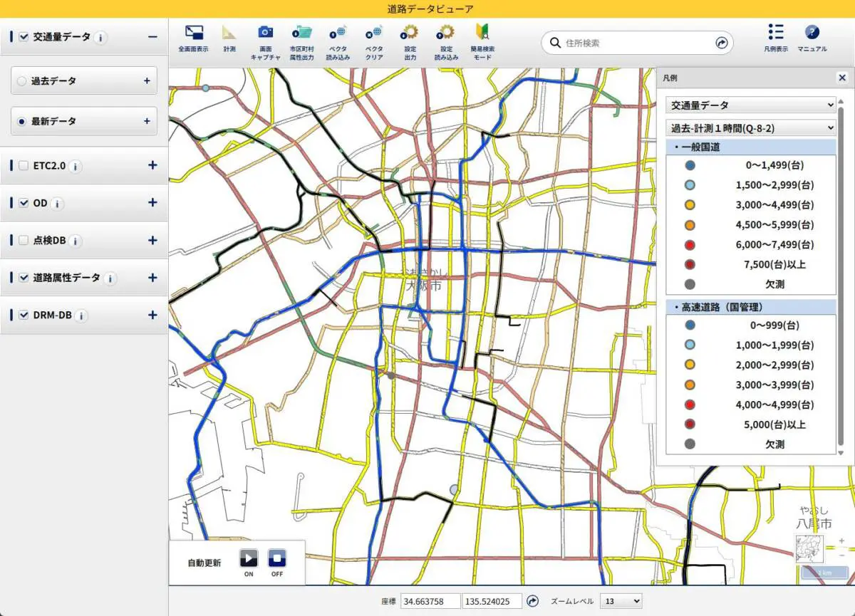Click the overview mini-map thumbnail
The image size is (855, 616).
tap(809, 548)
